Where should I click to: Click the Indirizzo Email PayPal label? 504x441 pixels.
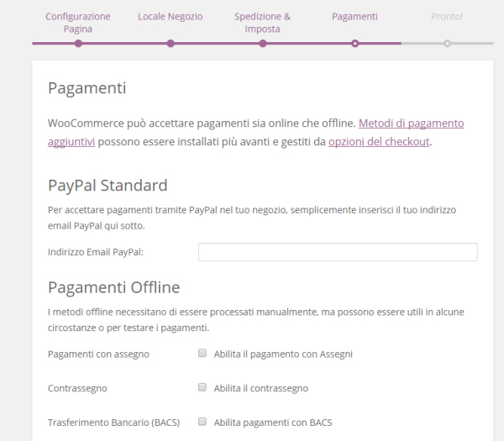tap(96, 252)
